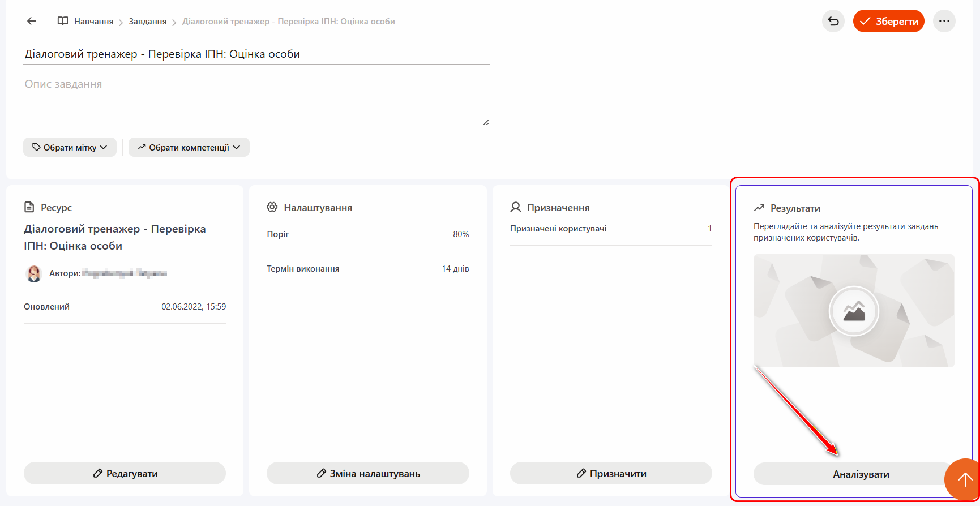Viewport: 980px width, 506px height.
Task: Click the book icon in breadcrumb
Action: pos(63,21)
